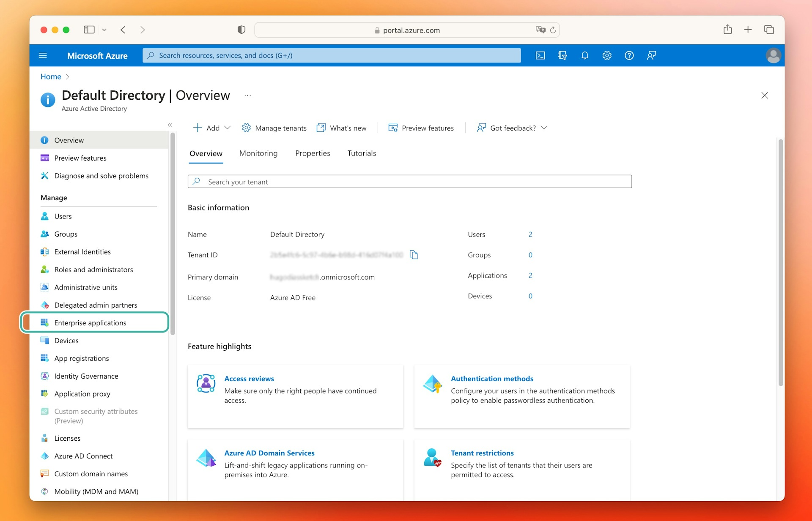Open Cloud Shell from the top bar
This screenshot has width=812, height=521.
tap(540, 55)
